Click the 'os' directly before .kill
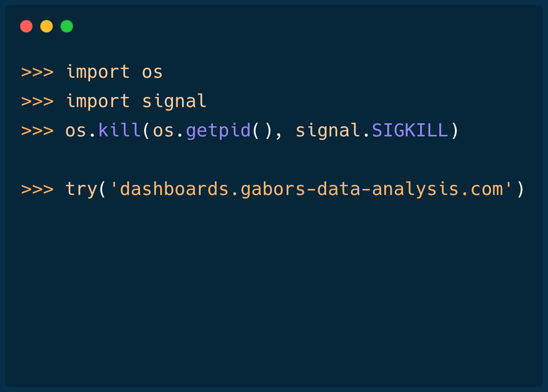Viewport: 548px width, 392px height. 76,131
